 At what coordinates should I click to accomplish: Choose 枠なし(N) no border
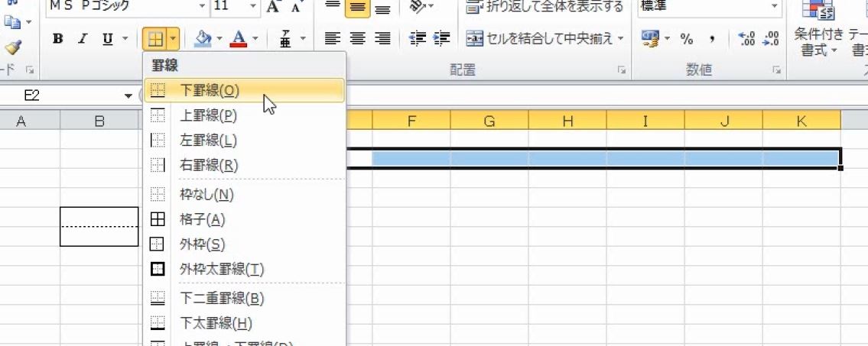coord(244,195)
